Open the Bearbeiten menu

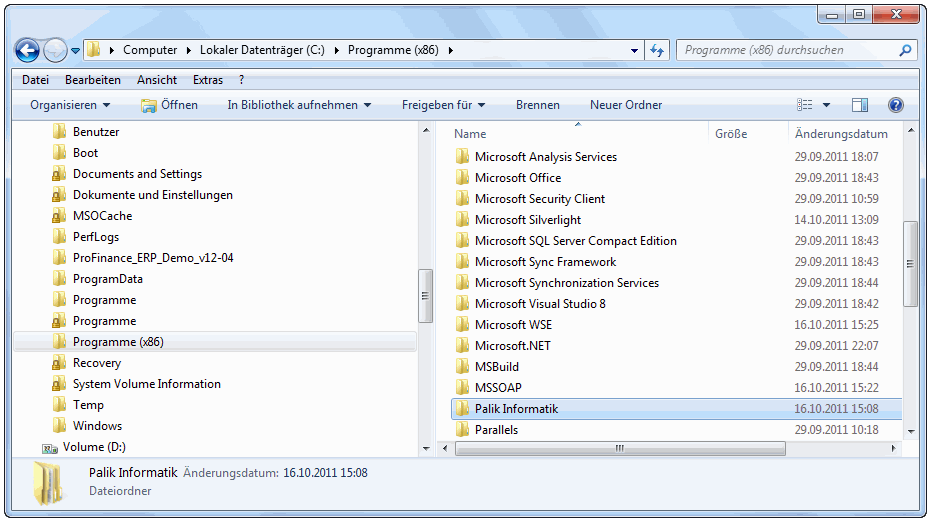coord(93,80)
